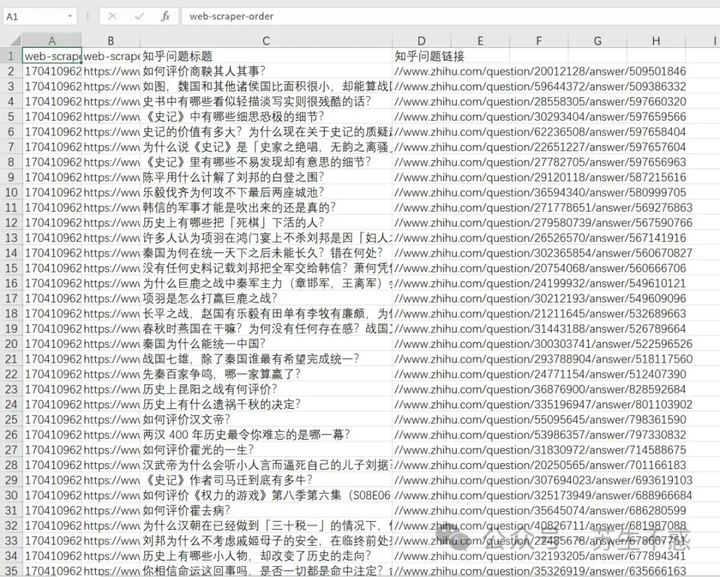Select column A header
This screenshot has height=577, width=720.
click(x=52, y=41)
